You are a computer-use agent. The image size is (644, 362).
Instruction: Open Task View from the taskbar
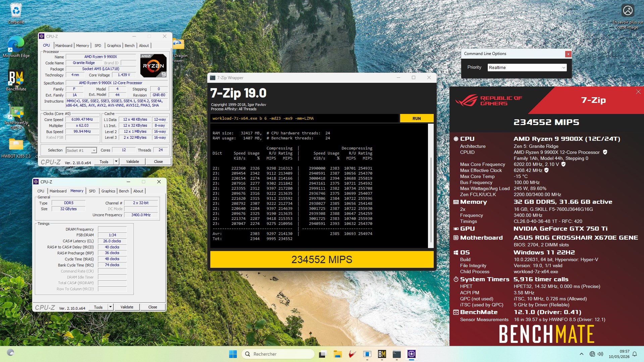[323, 354]
